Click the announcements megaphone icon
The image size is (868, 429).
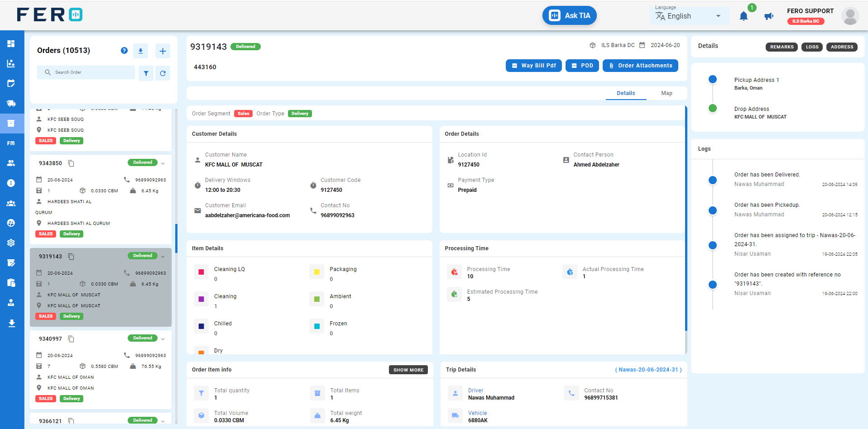[769, 16]
